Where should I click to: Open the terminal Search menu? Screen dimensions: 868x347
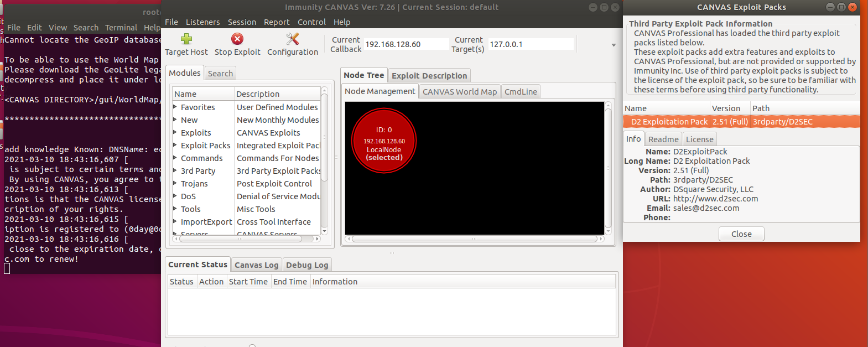[x=86, y=28]
